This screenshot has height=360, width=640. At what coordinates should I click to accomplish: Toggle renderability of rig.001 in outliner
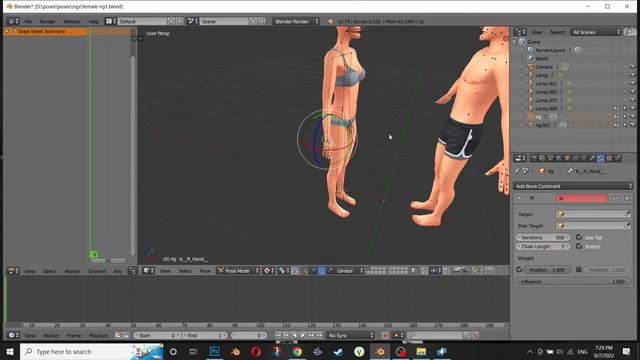pos(633,125)
